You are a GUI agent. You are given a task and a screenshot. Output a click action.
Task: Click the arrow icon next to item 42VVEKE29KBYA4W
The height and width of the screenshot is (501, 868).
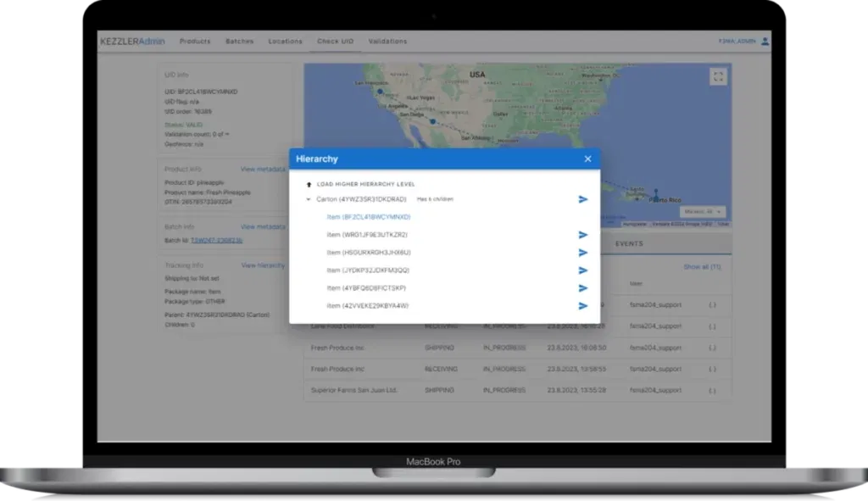click(x=582, y=306)
